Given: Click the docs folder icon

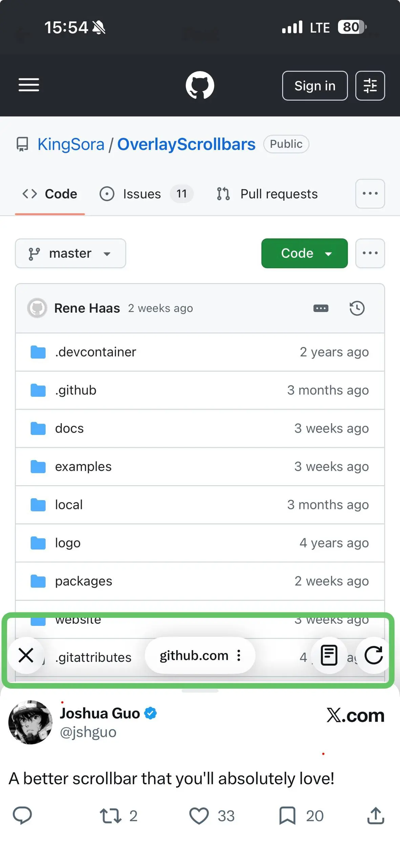Looking at the screenshot, I should 38,429.
